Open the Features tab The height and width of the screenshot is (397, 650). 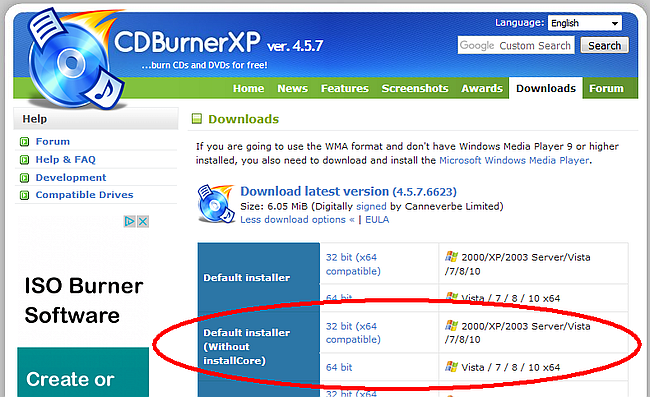coord(344,88)
